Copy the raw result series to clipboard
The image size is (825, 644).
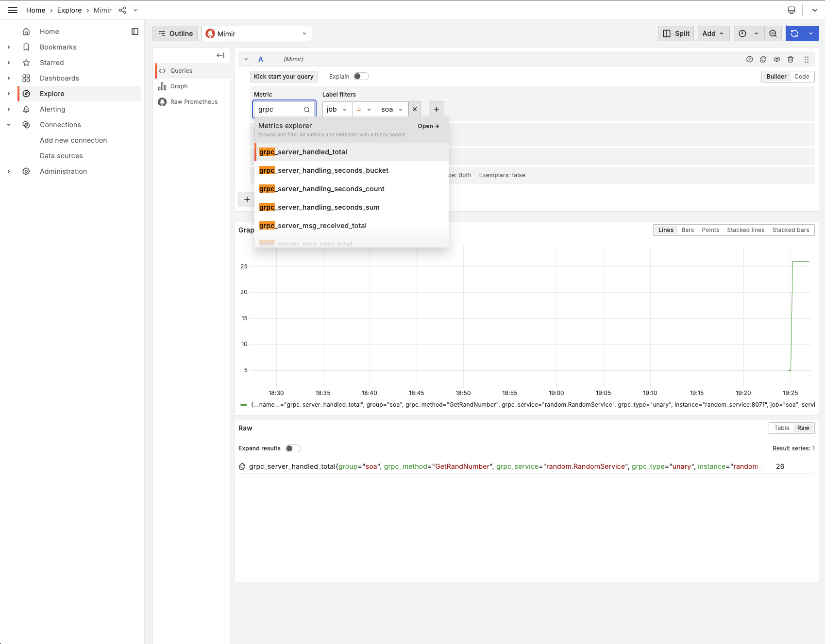[x=242, y=466]
